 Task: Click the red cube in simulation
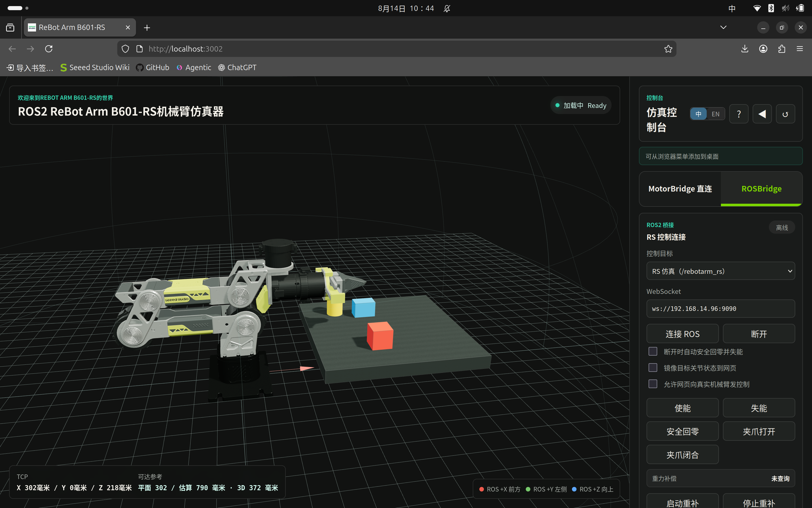(380, 336)
